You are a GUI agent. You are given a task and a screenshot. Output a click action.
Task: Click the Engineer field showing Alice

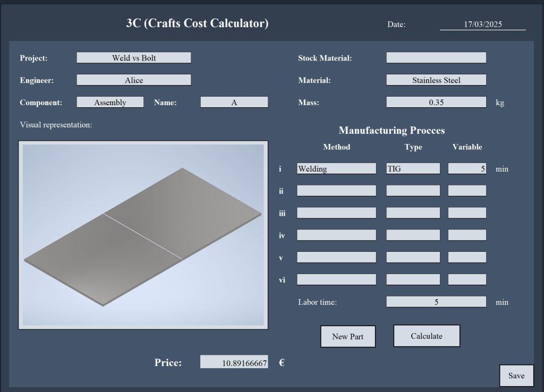(133, 80)
